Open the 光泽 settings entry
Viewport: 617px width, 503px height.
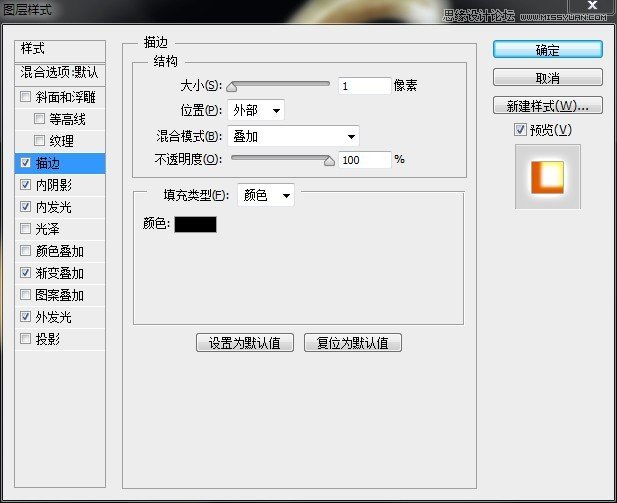(x=48, y=229)
